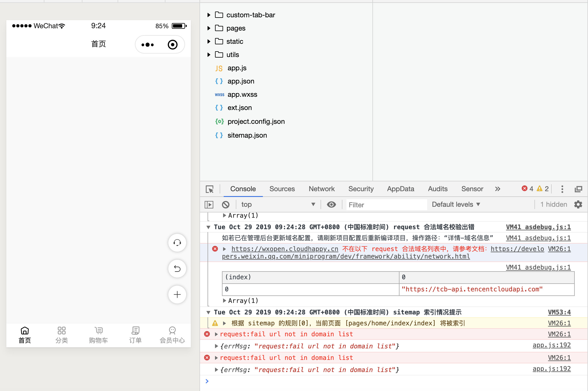Switch to the AppData tab
This screenshot has height=391, width=588.
(x=400, y=189)
